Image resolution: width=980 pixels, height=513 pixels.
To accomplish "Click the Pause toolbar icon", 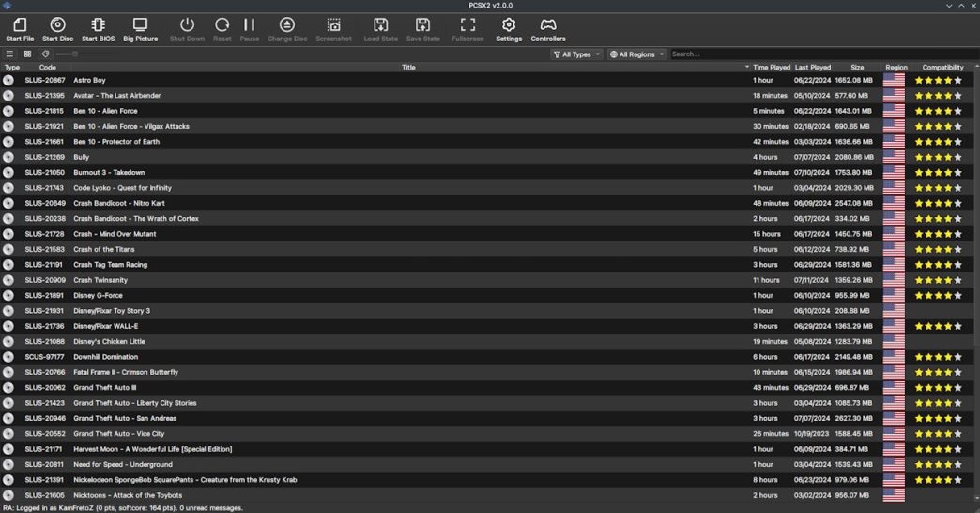I will tap(250, 29).
